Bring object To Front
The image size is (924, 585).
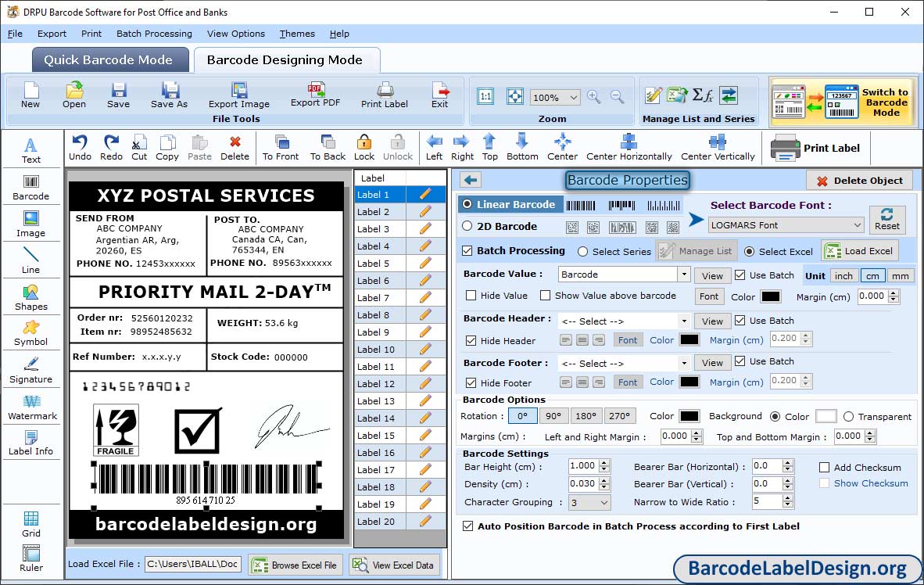pos(281,148)
